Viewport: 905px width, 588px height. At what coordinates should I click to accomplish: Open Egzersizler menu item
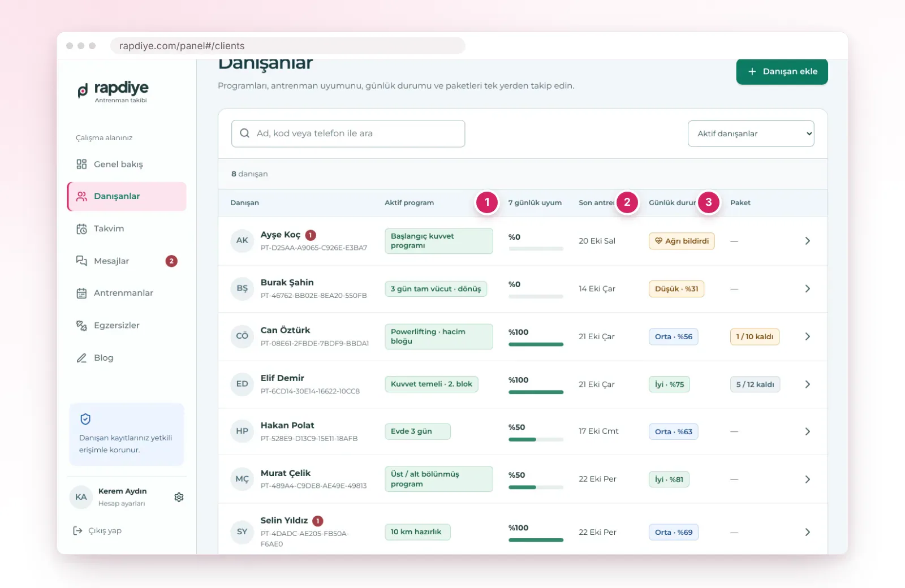click(x=127, y=326)
